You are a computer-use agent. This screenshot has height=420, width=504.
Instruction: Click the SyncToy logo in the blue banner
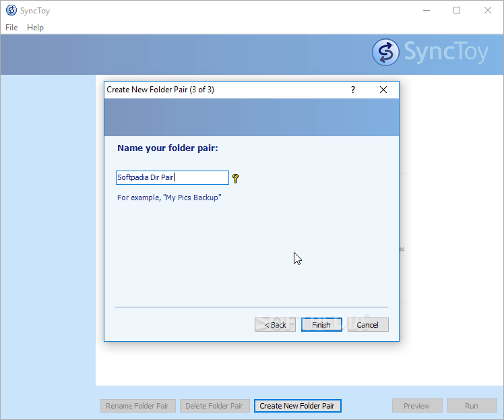pos(430,52)
